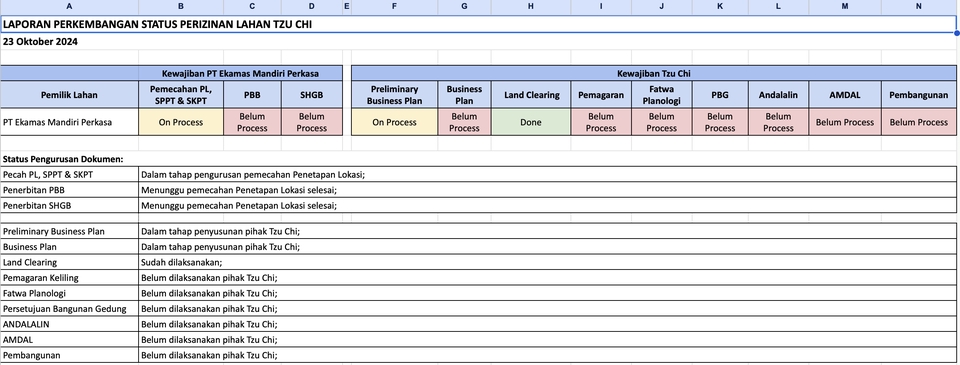Select column K header
960x365 pixels.
[x=720, y=7]
